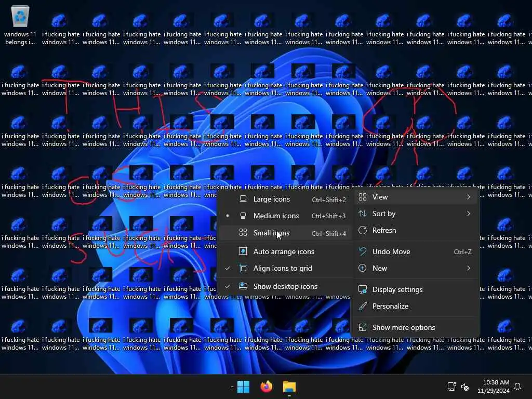
Task: Open the notification bell in the tray
Action: (x=517, y=387)
